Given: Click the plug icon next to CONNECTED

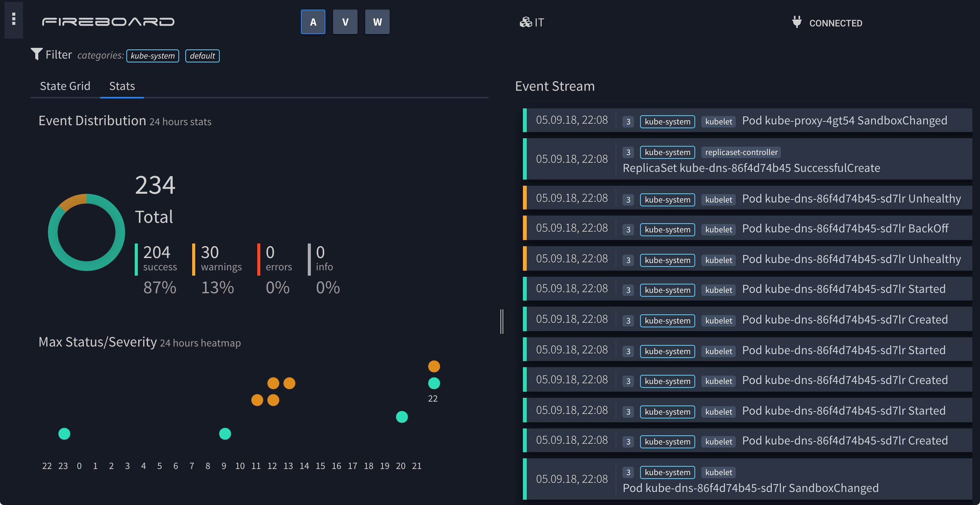Looking at the screenshot, I should pyautogui.click(x=797, y=22).
